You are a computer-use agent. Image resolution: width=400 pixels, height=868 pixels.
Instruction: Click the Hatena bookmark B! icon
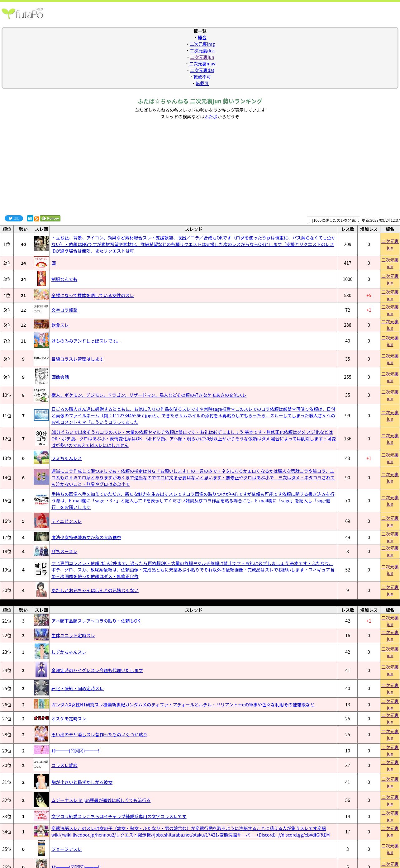[x=30, y=218]
